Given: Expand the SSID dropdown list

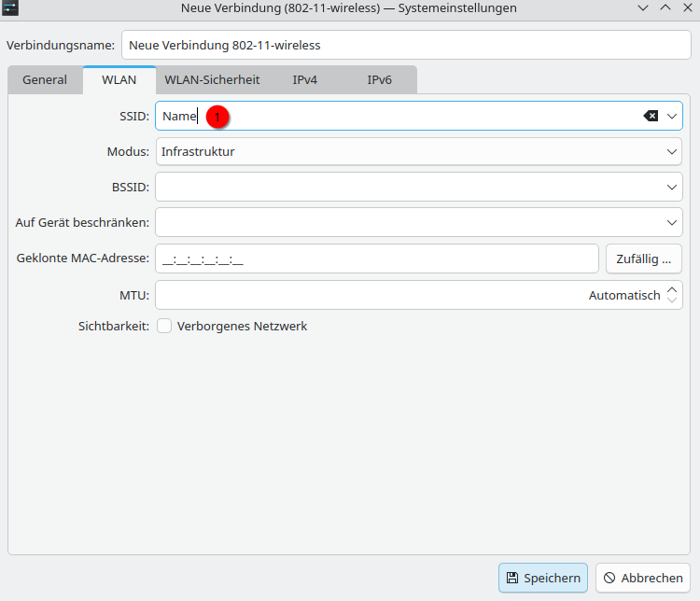Looking at the screenshot, I should click(673, 116).
